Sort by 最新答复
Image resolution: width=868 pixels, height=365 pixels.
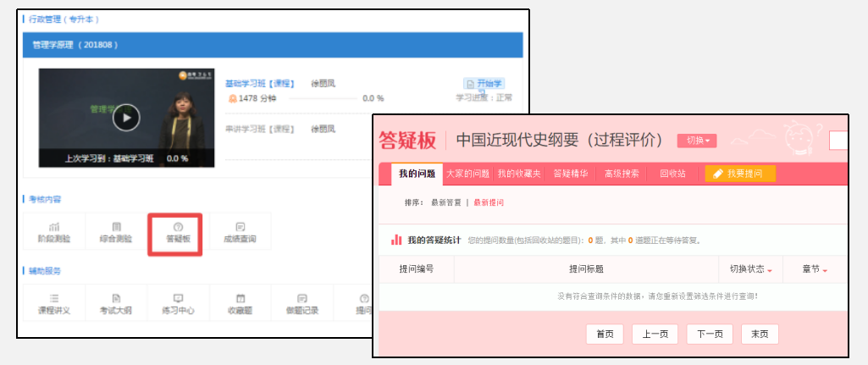446,202
